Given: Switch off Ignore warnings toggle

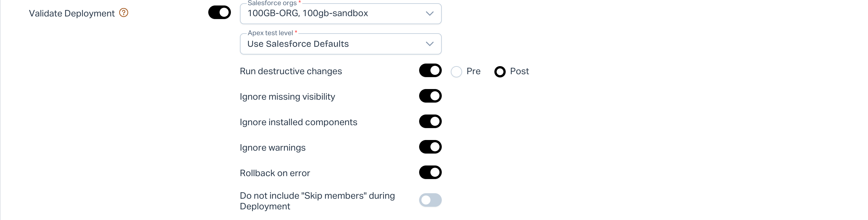Looking at the screenshot, I should click(x=430, y=147).
